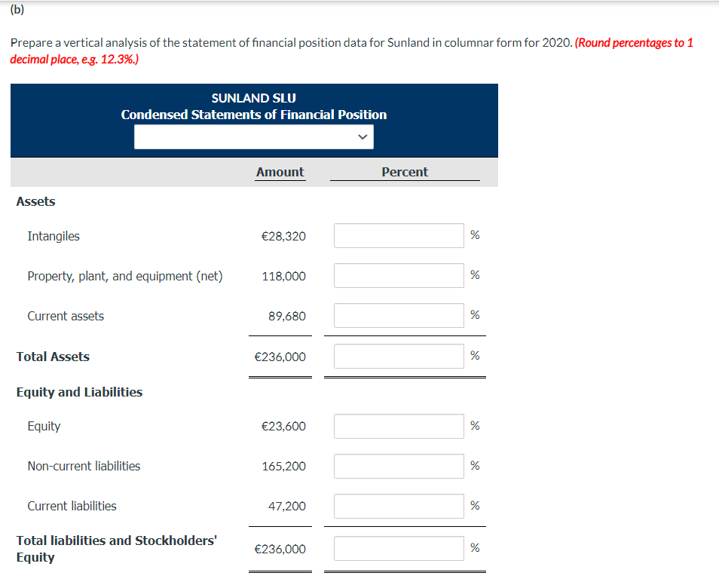
Task: Click the Current assets percent input box
Action: click(x=399, y=316)
